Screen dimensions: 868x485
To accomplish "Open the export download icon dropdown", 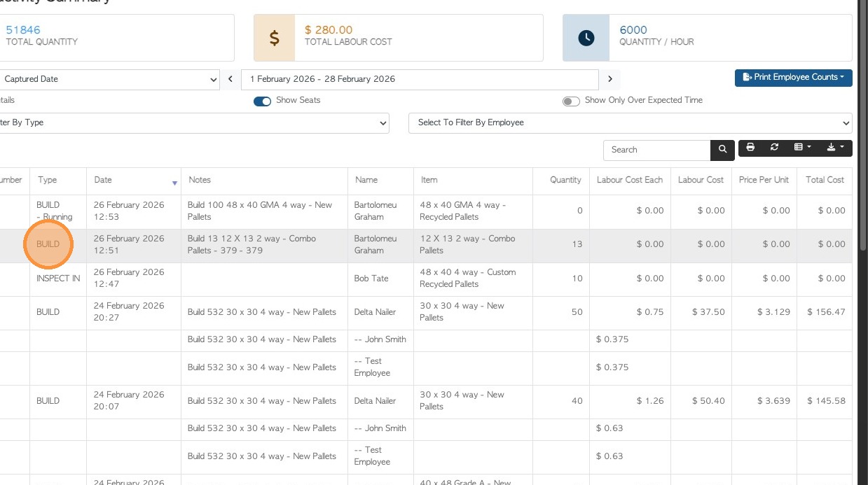I will (835, 148).
